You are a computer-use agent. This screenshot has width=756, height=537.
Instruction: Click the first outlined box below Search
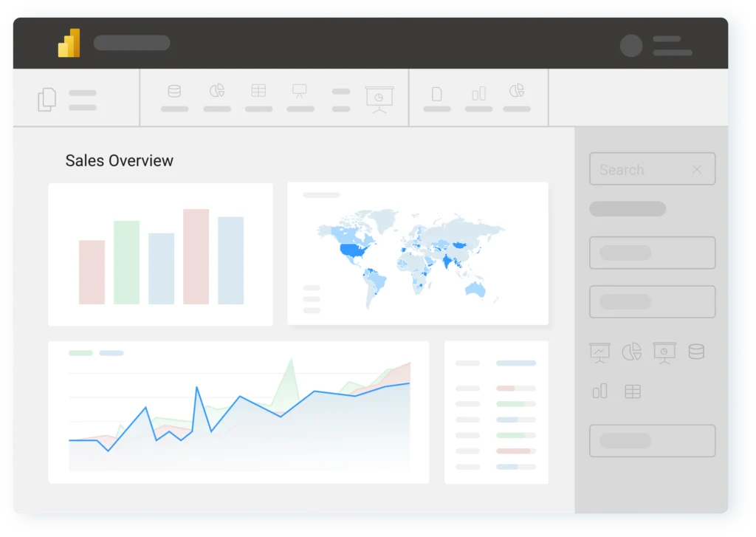[653, 253]
